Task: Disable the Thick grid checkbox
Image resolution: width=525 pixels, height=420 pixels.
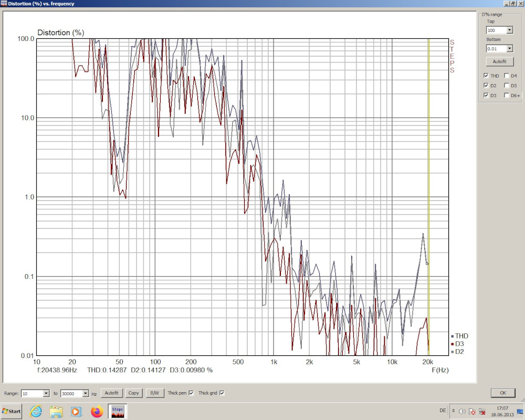Action: tap(222, 393)
